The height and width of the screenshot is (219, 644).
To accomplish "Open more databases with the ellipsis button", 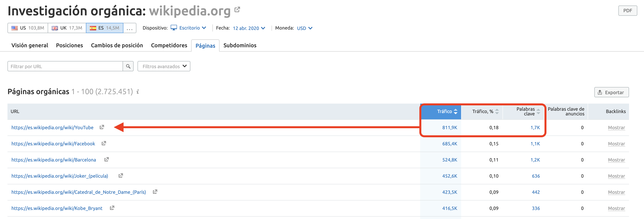I will click(129, 28).
